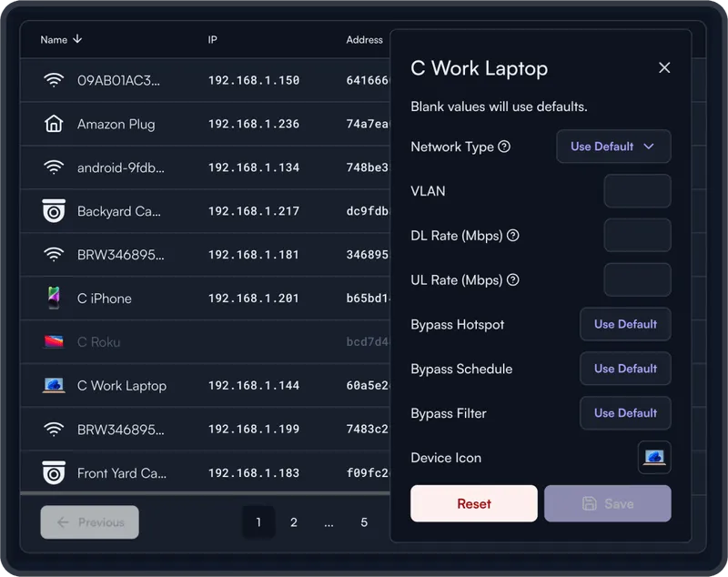
Task: Click IP 192.168.1.150
Action: click(x=254, y=80)
